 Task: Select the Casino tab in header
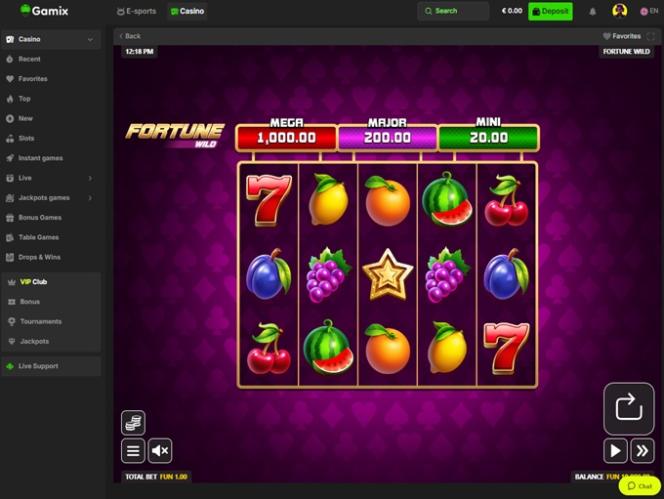pyautogui.click(x=187, y=11)
